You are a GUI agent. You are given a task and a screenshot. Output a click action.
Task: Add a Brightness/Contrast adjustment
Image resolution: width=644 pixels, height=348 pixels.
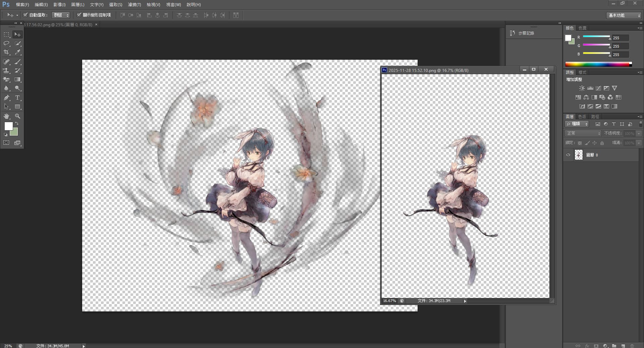pyautogui.click(x=582, y=88)
